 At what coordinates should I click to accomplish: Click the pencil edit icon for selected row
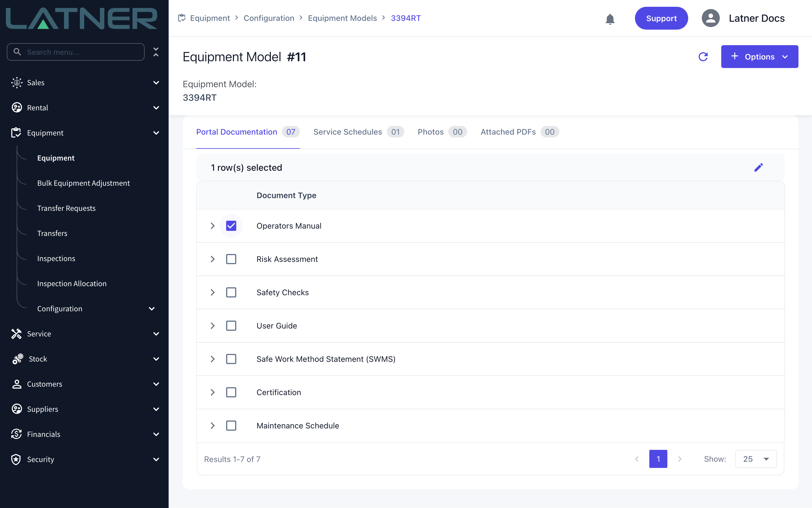758,167
